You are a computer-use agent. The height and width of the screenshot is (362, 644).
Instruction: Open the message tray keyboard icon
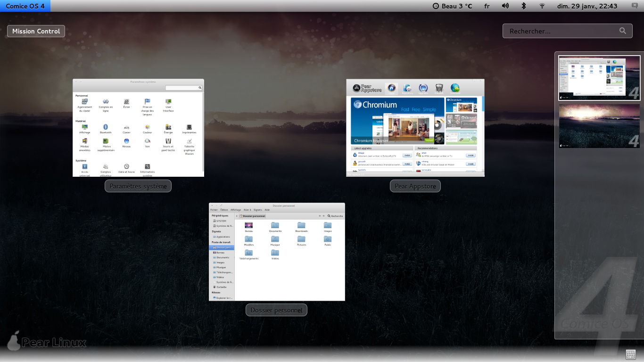(x=631, y=354)
